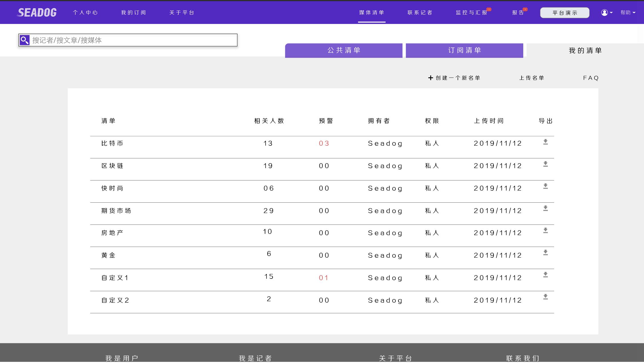Focus the 搜记者/搜文章/搜媒体 search field
Image resolution: width=644 pixels, height=363 pixels.
click(x=134, y=40)
